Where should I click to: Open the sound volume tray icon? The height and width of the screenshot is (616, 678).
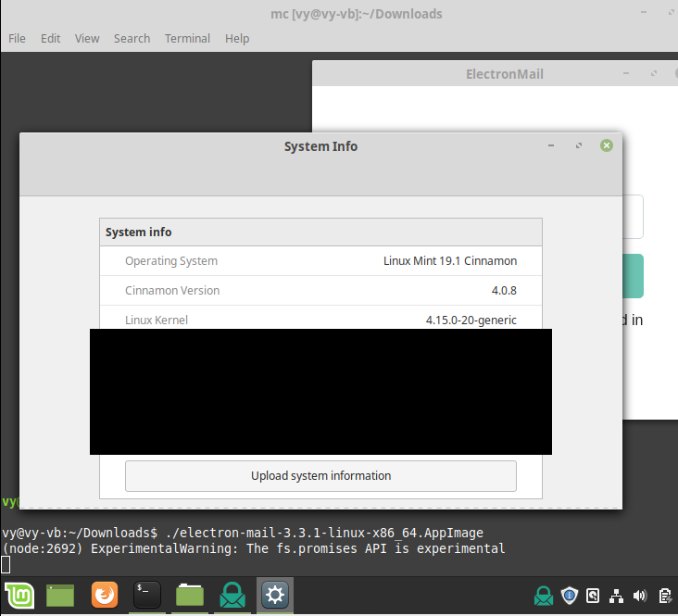click(x=640, y=596)
